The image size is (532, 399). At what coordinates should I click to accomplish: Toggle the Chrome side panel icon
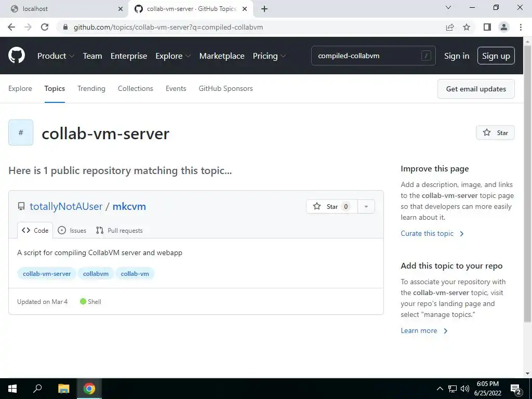(x=487, y=27)
